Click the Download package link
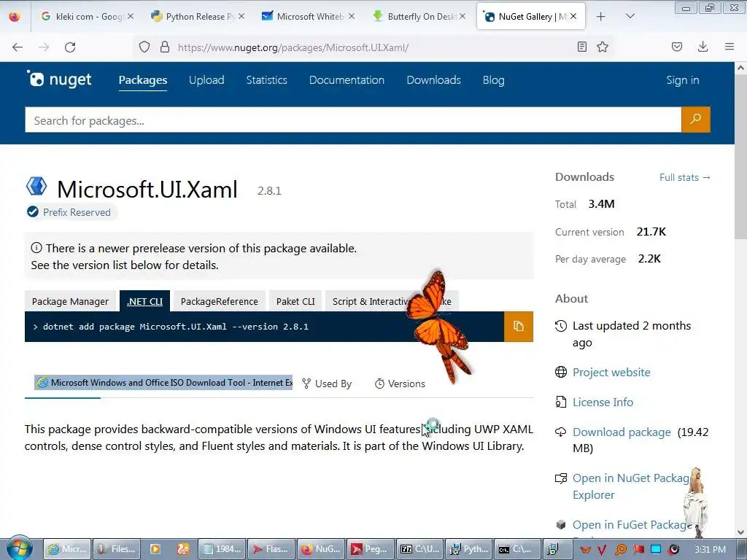Screen dimensions: 747x560 click(622, 432)
